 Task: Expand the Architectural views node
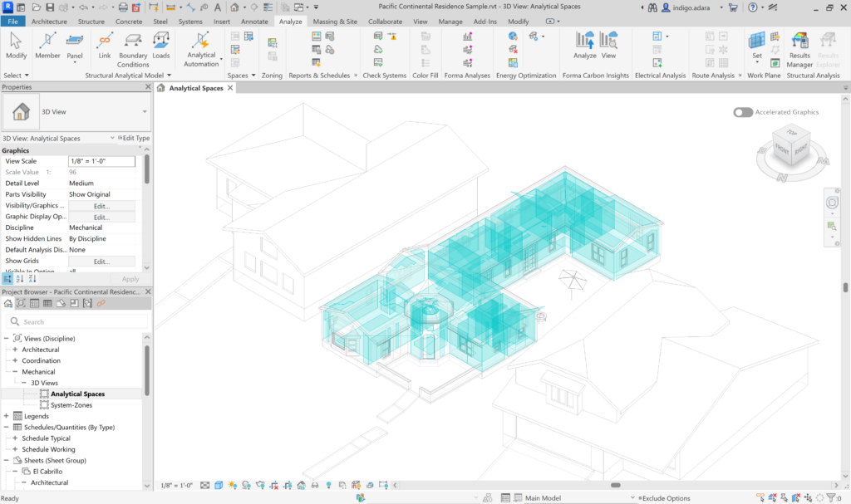click(15, 350)
